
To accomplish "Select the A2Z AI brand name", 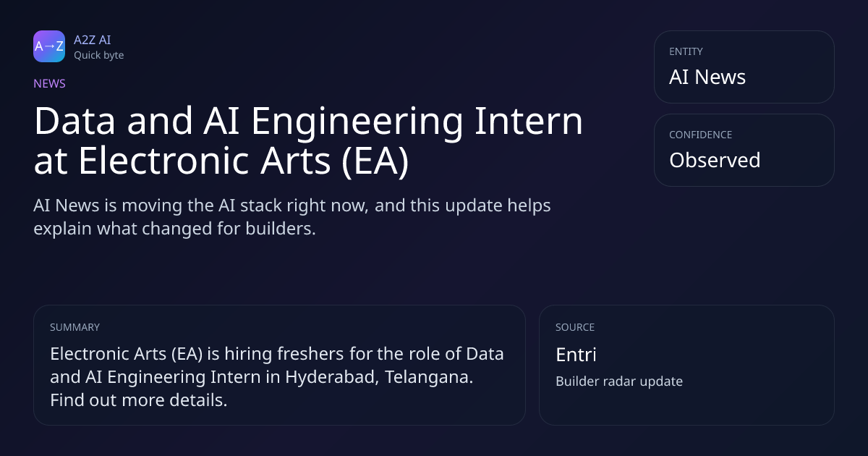I will point(92,40).
